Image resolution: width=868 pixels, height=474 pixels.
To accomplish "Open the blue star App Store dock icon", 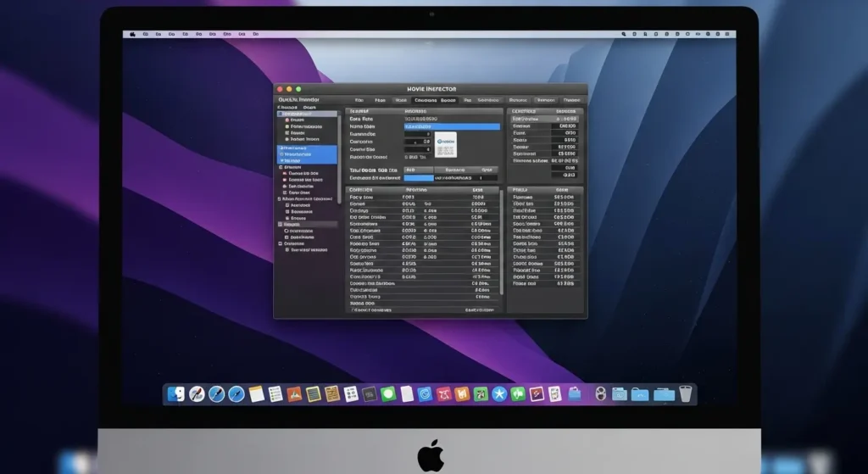I will pos(499,393).
